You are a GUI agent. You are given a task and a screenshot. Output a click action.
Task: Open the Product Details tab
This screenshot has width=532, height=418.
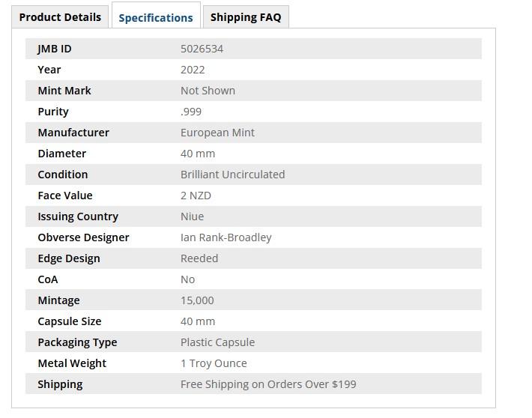pos(60,17)
